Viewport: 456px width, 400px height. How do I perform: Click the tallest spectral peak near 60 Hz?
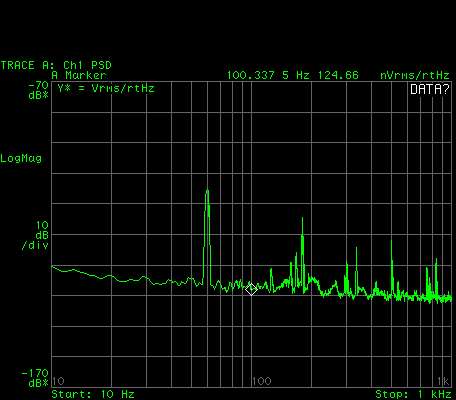[207, 237]
